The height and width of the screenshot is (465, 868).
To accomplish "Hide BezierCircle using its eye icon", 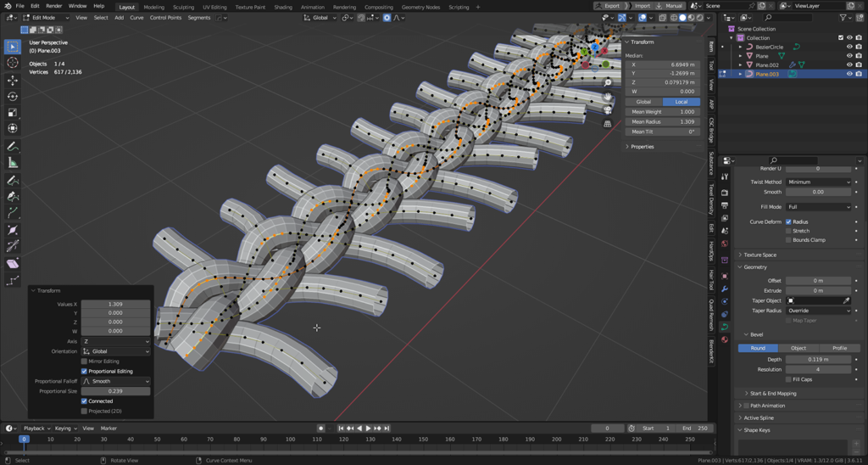I will [x=849, y=48].
